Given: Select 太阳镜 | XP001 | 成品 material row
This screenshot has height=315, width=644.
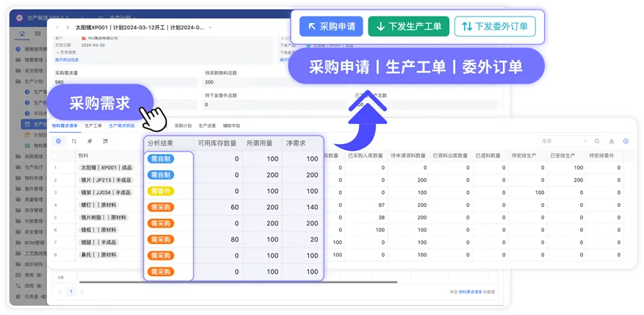Looking at the screenshot, I should (x=105, y=167).
